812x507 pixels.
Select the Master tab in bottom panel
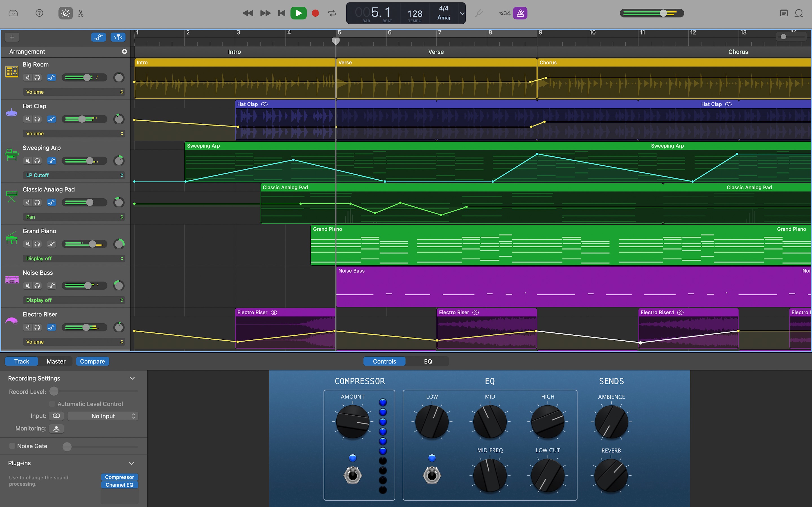click(x=56, y=361)
